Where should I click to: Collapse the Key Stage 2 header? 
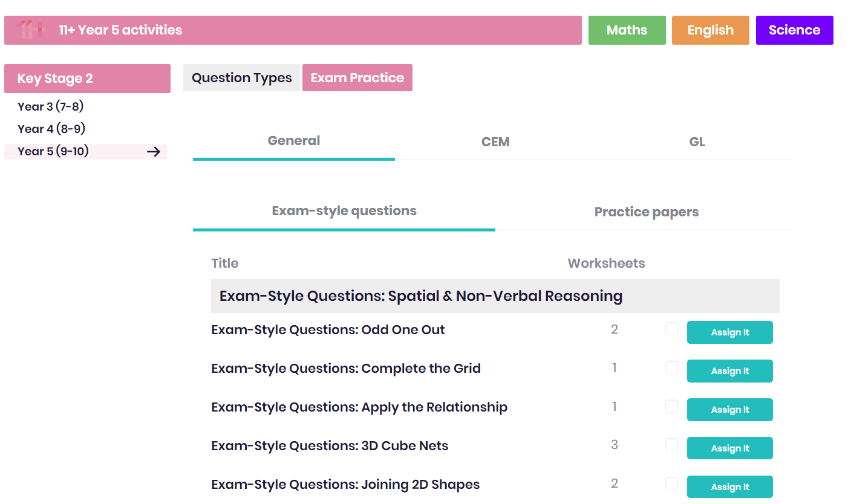click(87, 79)
